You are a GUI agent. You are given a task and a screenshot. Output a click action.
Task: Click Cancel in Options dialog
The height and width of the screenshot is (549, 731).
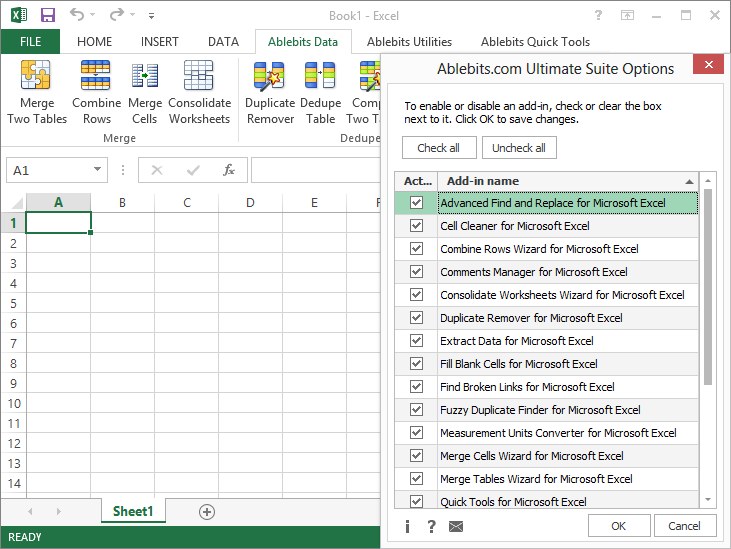(x=684, y=526)
